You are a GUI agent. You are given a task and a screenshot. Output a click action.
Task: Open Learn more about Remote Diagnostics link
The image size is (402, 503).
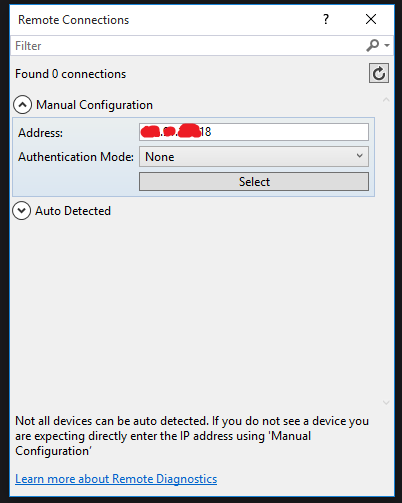(x=116, y=479)
